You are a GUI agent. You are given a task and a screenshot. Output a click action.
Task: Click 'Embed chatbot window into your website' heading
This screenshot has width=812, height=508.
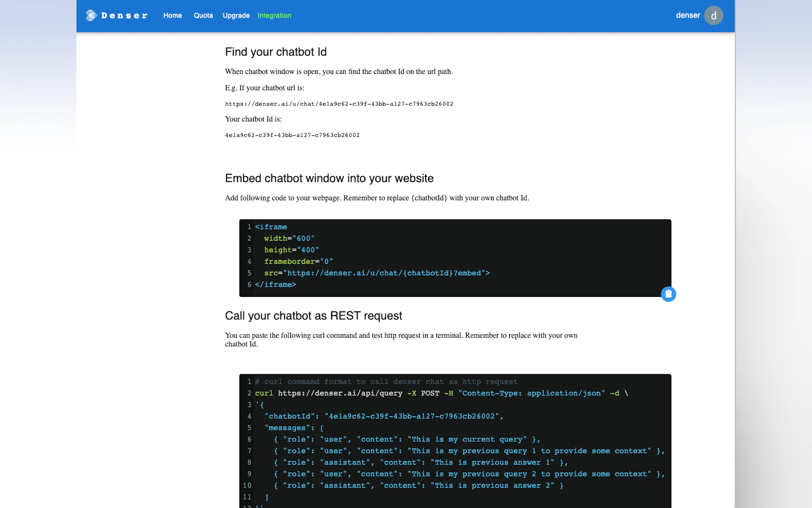[329, 178]
